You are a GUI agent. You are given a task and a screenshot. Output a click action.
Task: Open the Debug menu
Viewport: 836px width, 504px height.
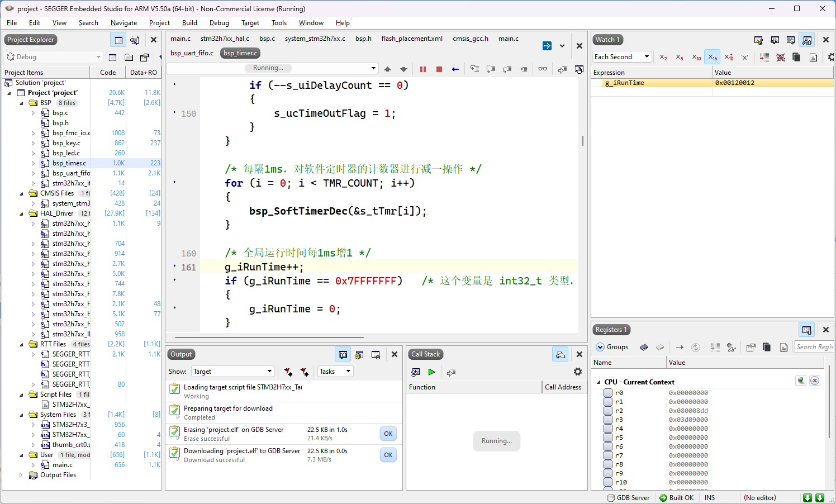click(219, 23)
